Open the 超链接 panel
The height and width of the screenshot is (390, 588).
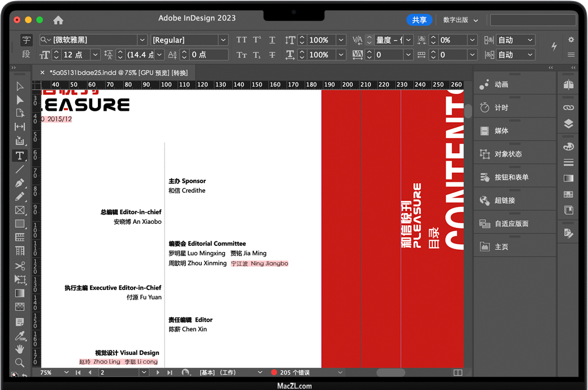[504, 201]
